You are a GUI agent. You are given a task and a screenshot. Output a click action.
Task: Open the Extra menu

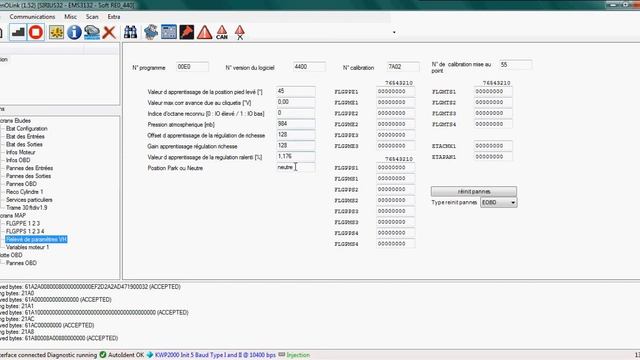click(114, 17)
